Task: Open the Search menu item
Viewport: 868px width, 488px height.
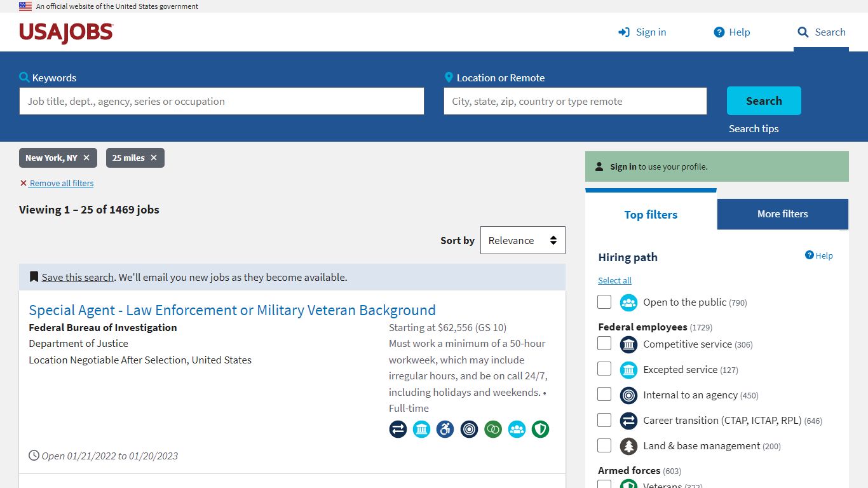Action: [x=822, y=32]
